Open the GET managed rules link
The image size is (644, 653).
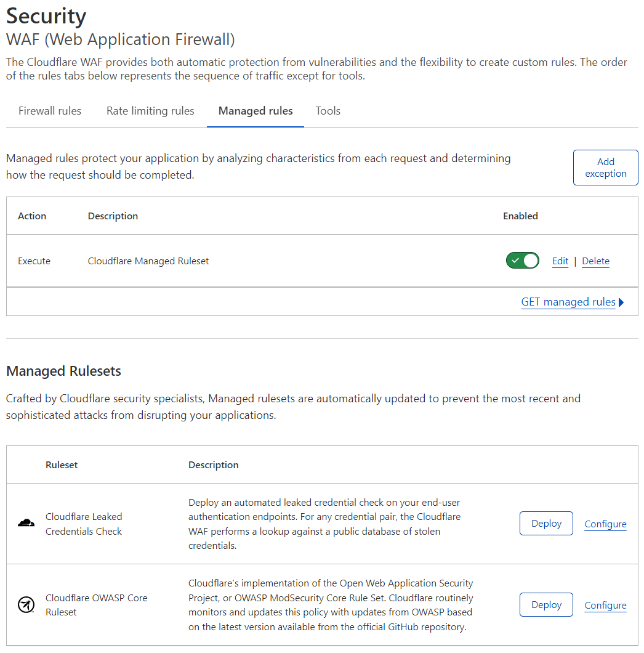[x=568, y=302]
